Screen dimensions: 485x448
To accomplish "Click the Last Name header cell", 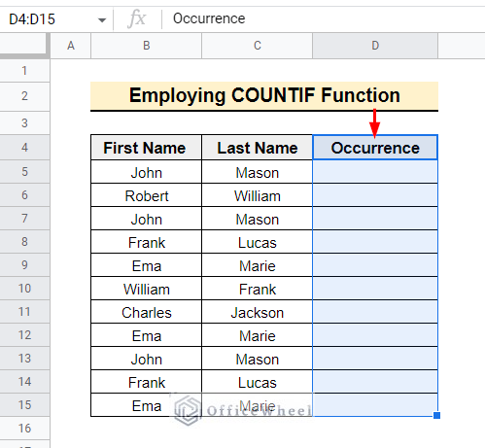I will [257, 148].
